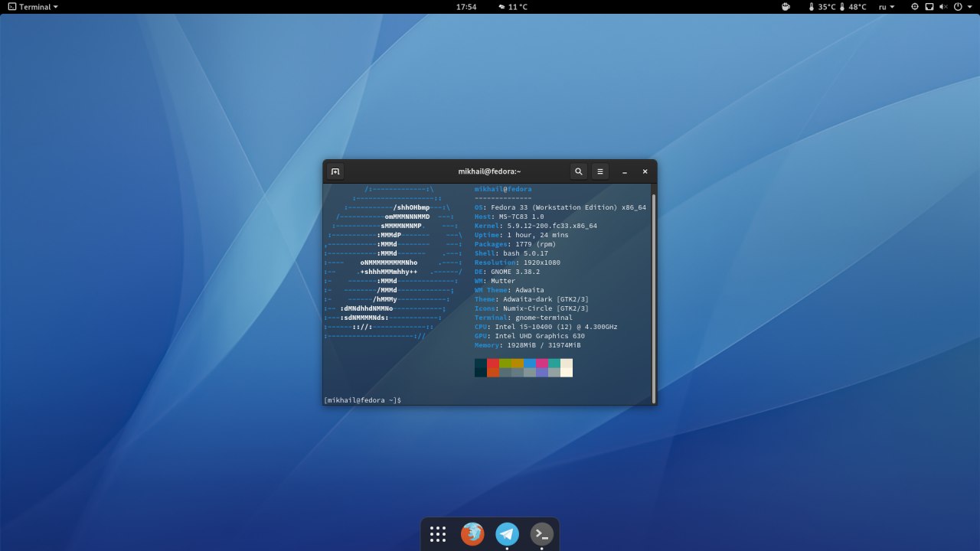Screen dimensions: 980x551
Task: Open Telegram from the dock
Action: pyautogui.click(x=507, y=533)
